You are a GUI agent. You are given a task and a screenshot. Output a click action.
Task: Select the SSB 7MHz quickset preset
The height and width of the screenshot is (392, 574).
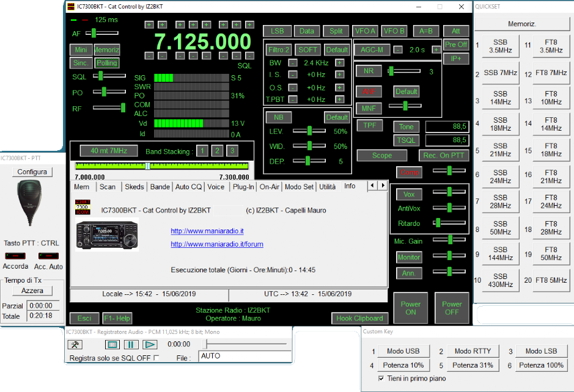coord(500,73)
